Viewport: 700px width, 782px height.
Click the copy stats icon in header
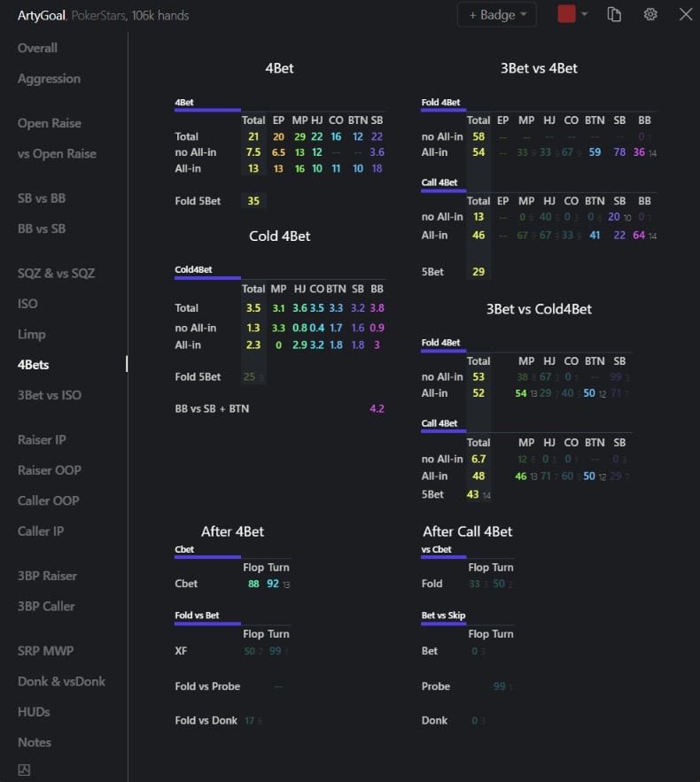click(614, 14)
